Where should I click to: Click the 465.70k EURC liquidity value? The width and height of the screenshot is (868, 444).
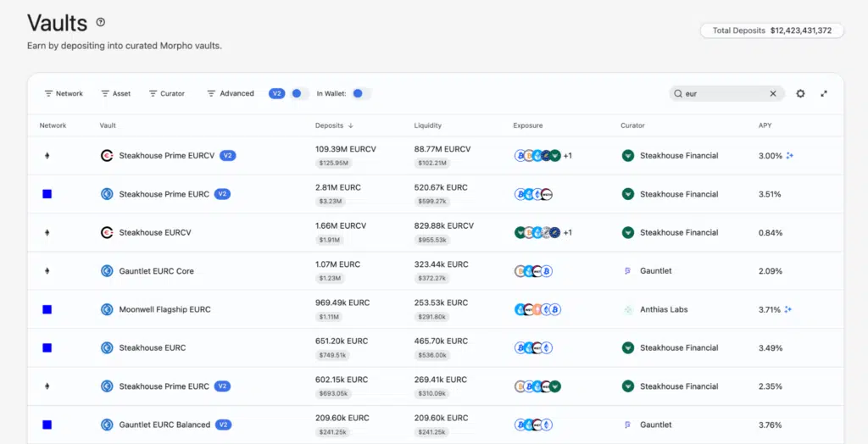(x=441, y=341)
